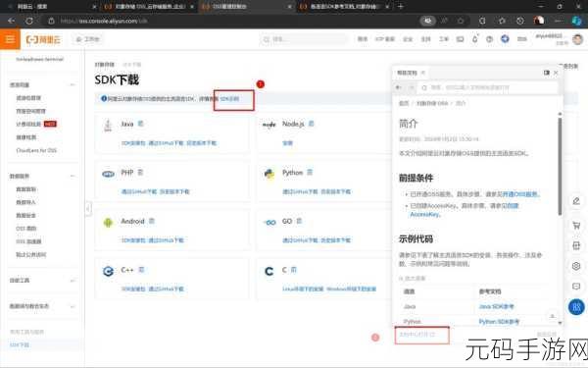Pop out the help panel with dock icon
This screenshot has height=368, width=588.
point(547,73)
